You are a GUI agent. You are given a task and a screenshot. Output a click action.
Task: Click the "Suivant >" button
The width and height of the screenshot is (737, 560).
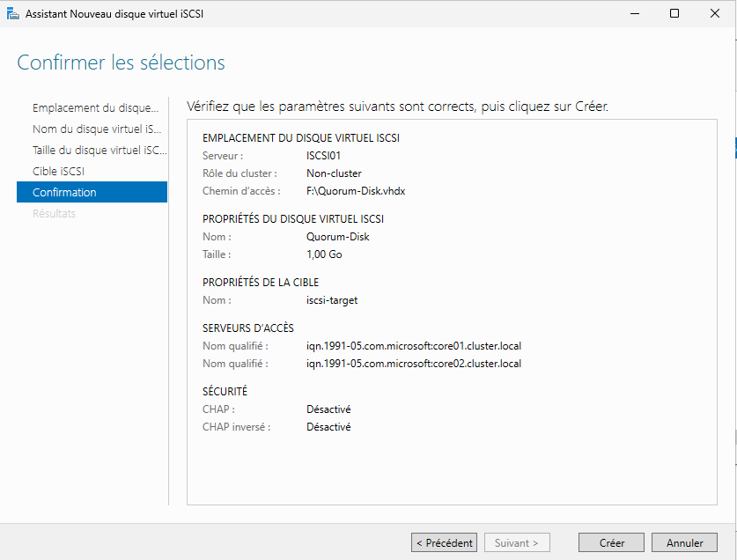click(x=517, y=542)
